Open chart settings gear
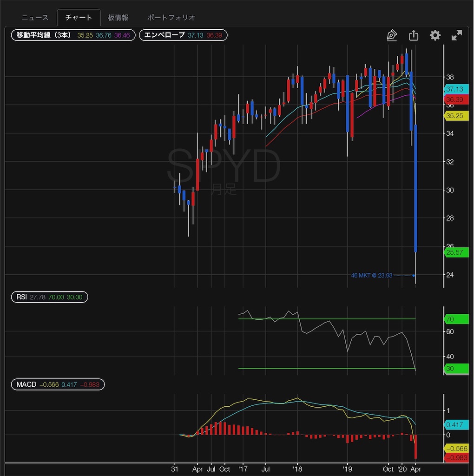474x476 pixels. (x=435, y=35)
